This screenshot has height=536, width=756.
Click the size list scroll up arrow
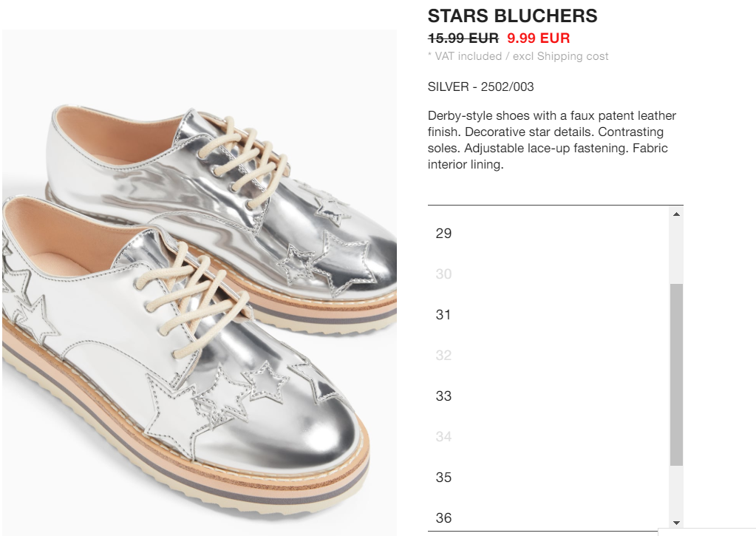click(676, 214)
